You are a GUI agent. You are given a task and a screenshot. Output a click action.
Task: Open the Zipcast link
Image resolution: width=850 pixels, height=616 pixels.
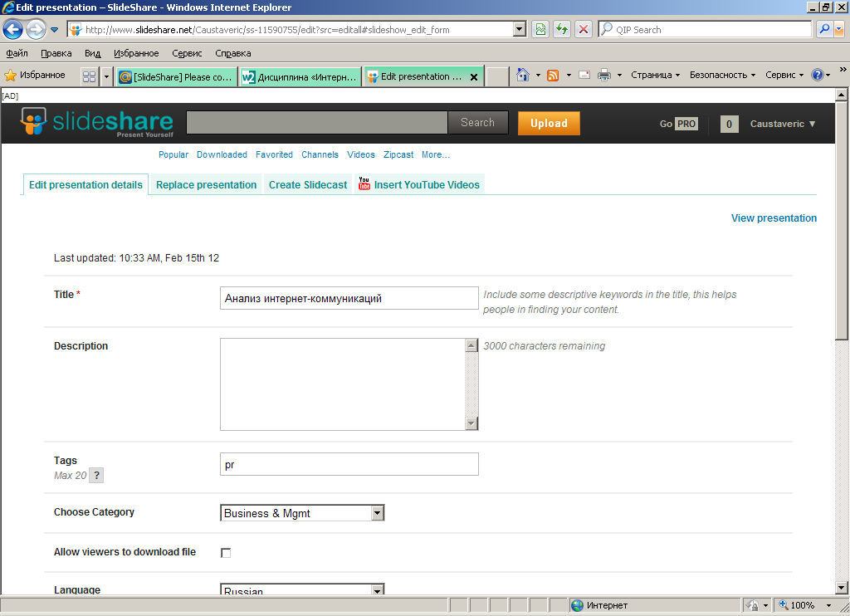point(398,154)
